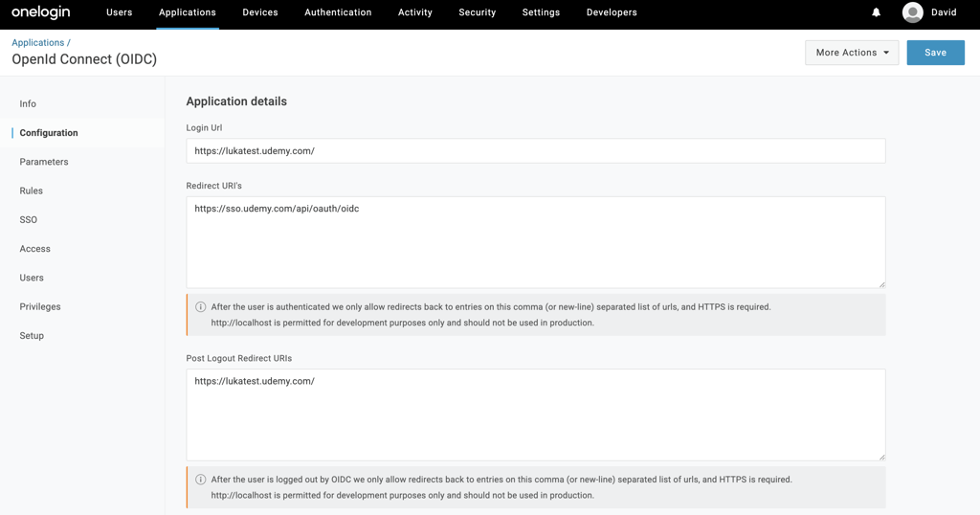Switch to the Parameters sidebar tab
Screen dimensions: 980x515
pyautogui.click(x=44, y=162)
